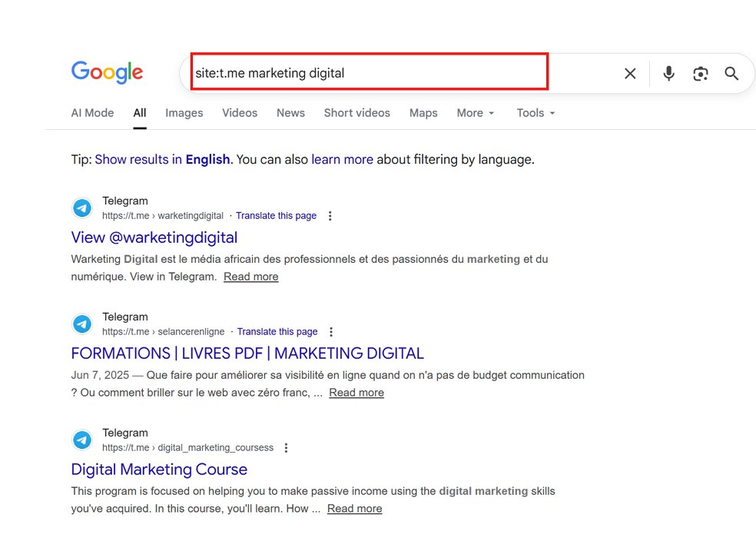This screenshot has width=756, height=551.
Task: Open the More dropdown in search filters
Action: pyautogui.click(x=475, y=113)
